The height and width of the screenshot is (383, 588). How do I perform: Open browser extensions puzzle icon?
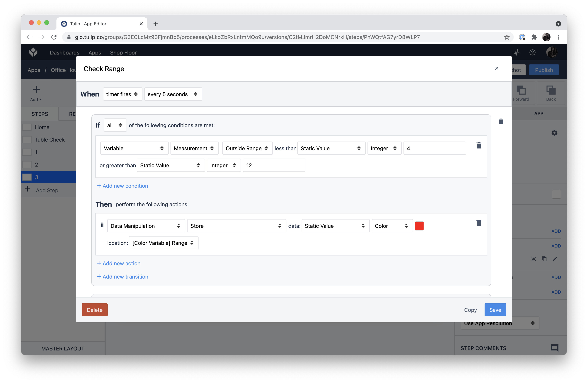pyautogui.click(x=534, y=37)
